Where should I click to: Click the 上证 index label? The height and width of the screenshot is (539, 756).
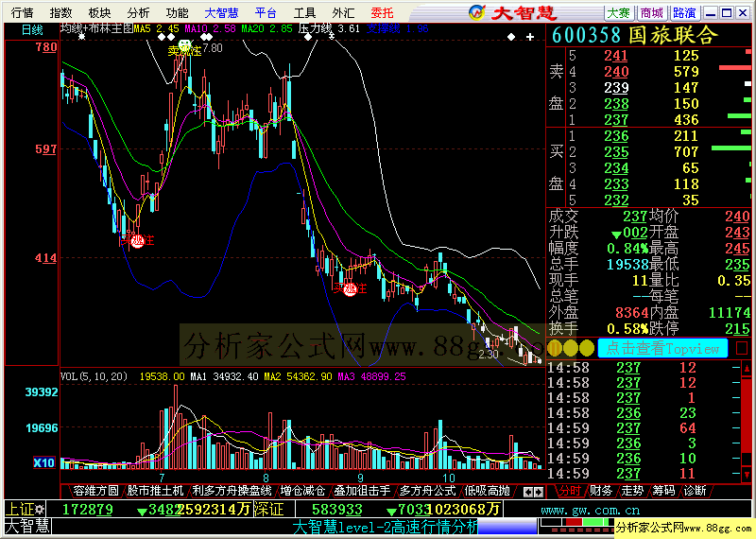tap(19, 510)
